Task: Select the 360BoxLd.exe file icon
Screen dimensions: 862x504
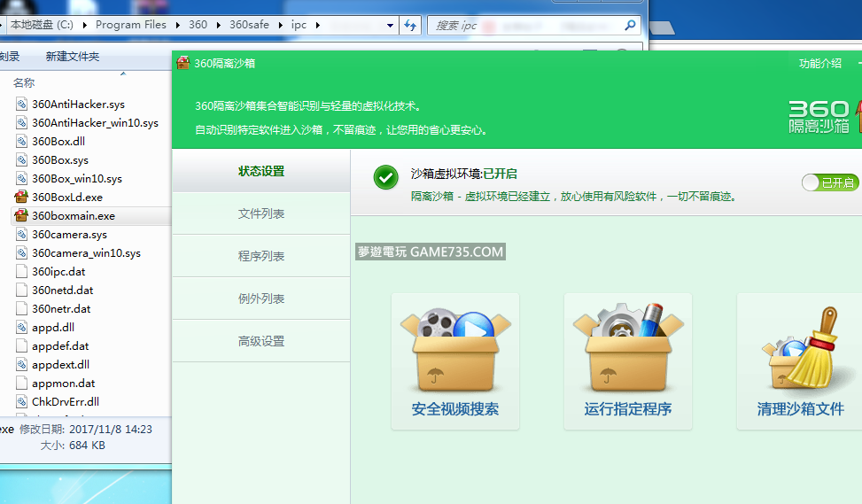Action: pyautogui.click(x=21, y=197)
